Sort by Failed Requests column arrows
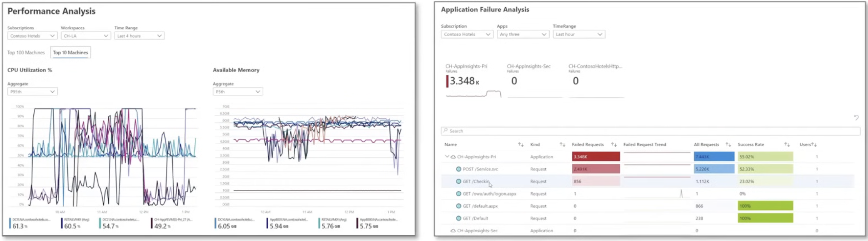Image resolution: width=868 pixels, height=241 pixels. click(x=614, y=144)
